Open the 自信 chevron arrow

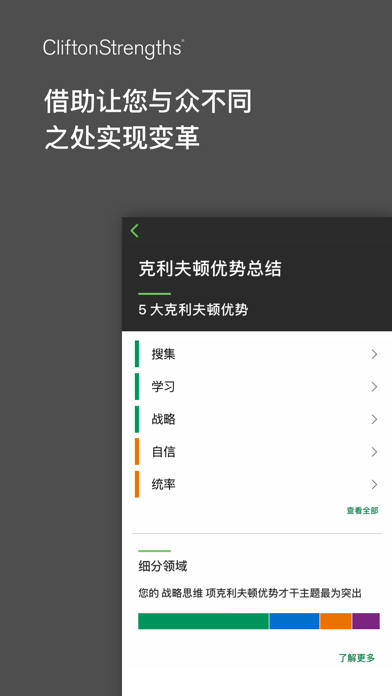[x=374, y=452]
